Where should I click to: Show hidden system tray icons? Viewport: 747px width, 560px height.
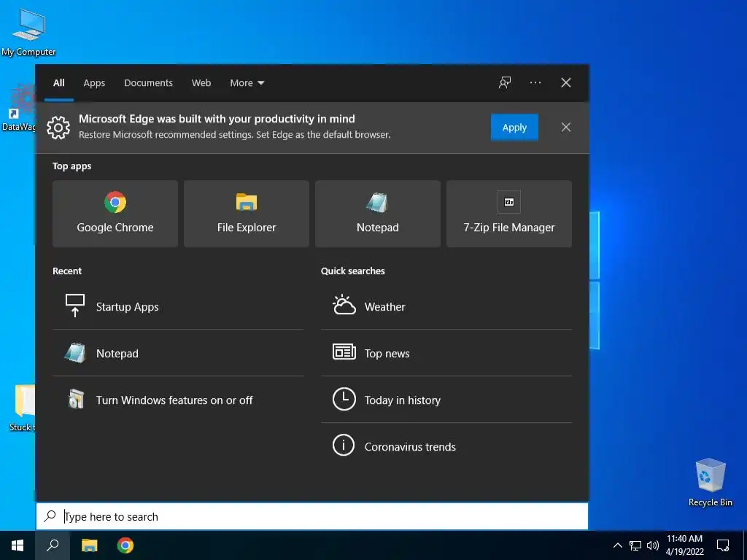click(617, 545)
